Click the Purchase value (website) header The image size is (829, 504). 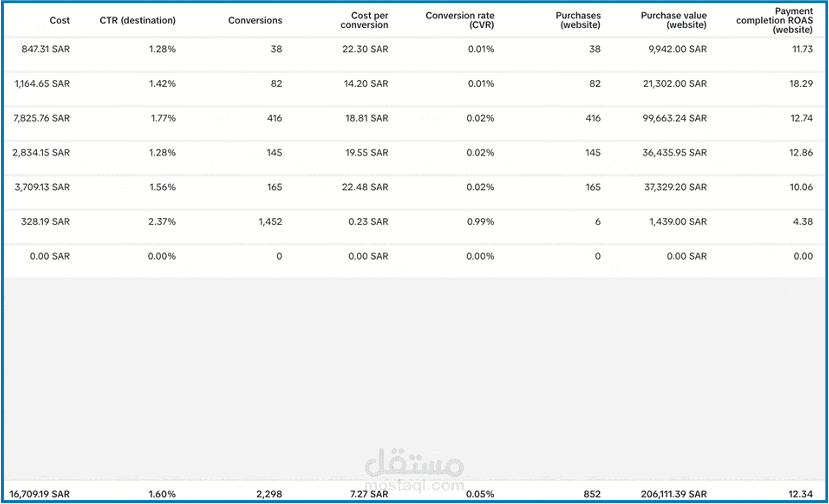[x=674, y=20]
